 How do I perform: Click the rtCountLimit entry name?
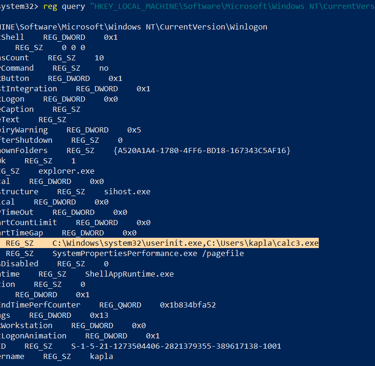coord(28,222)
